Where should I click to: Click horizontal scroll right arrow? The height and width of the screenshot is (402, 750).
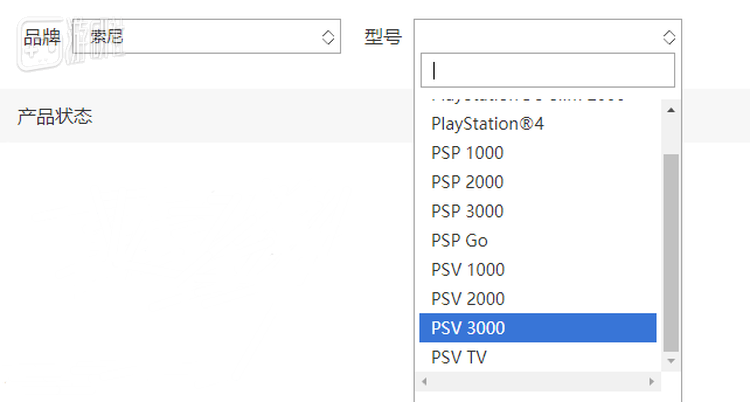[652, 381]
